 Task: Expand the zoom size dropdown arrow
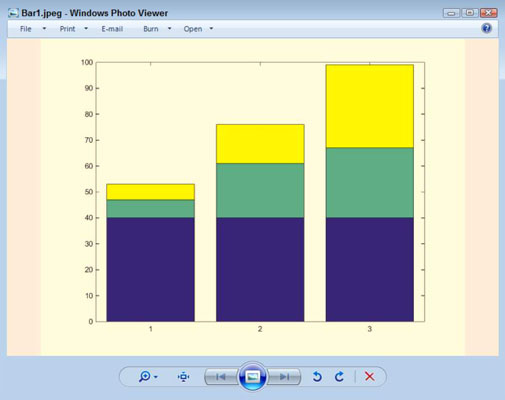pyautogui.click(x=156, y=377)
